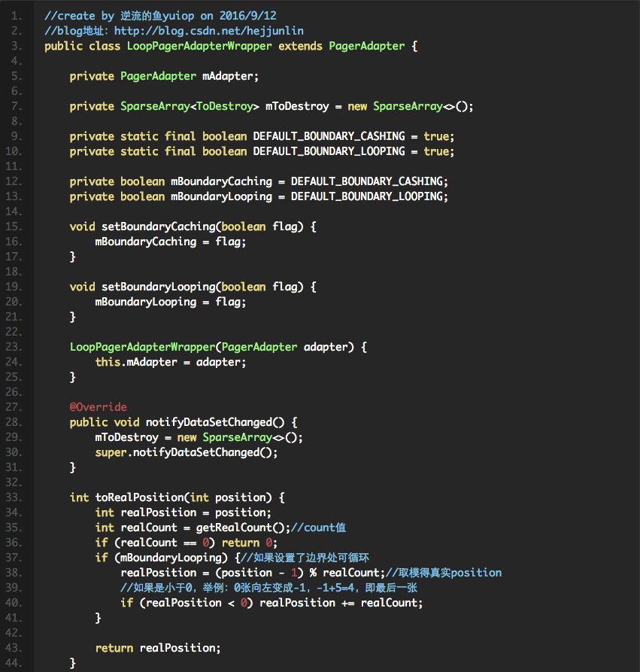Click 'mAdapter;' field declaration on line 5

pyautogui.click(x=230, y=76)
